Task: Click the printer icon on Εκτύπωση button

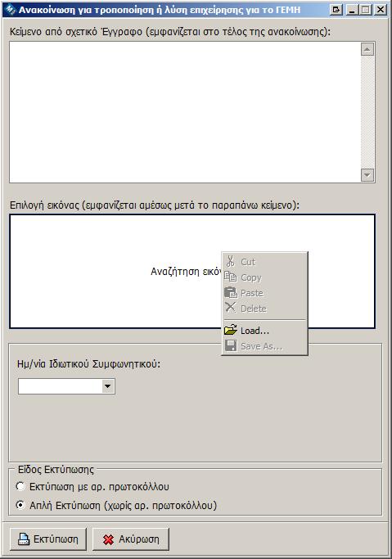Action: (24, 539)
